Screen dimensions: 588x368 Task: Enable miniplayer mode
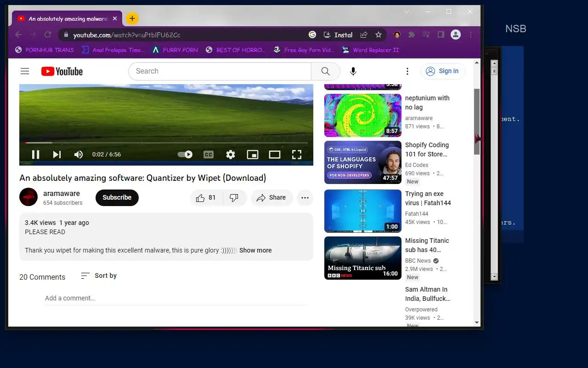pos(253,155)
